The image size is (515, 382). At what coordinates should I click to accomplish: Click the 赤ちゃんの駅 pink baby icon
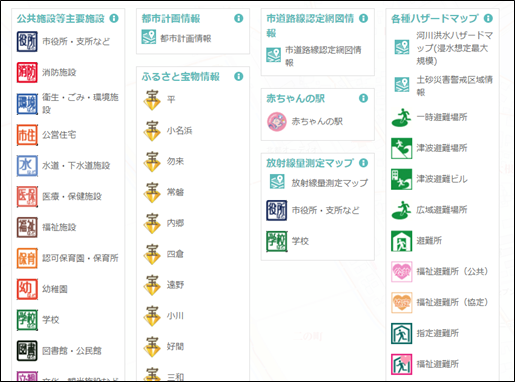tap(277, 121)
